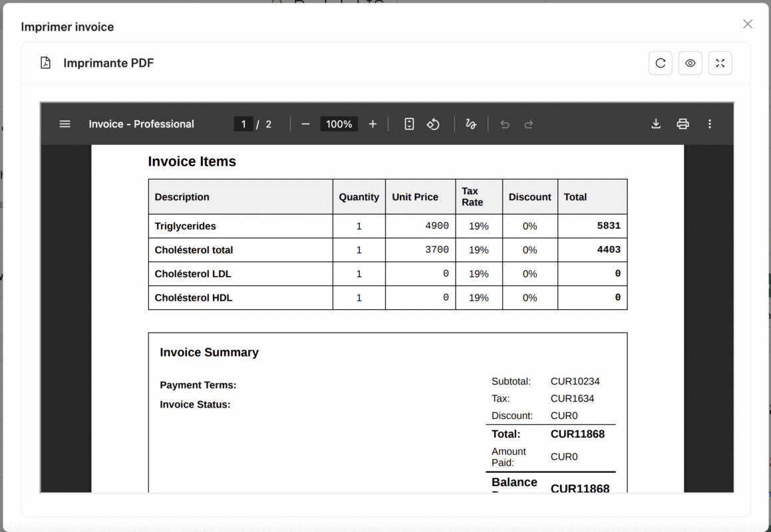Toggle the preview eye icon
Image resolution: width=771 pixels, height=532 pixels.
[691, 63]
